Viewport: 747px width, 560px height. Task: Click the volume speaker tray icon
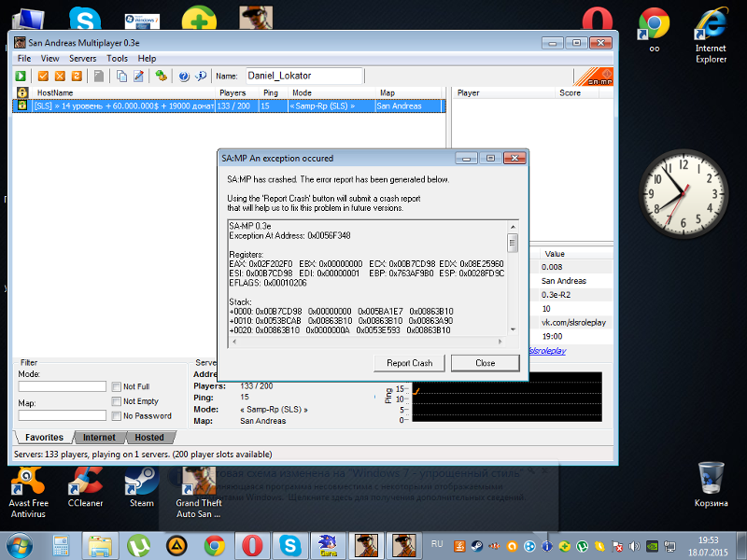point(634,546)
